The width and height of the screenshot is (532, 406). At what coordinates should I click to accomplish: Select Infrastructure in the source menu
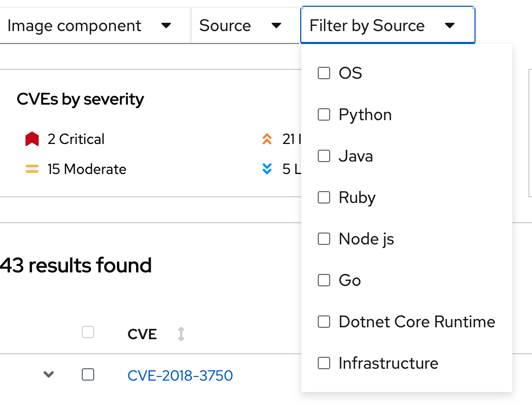coord(324,363)
